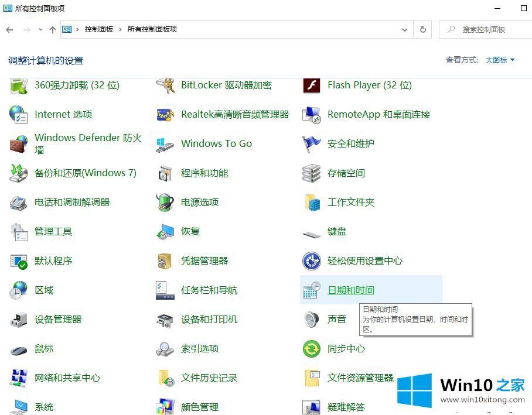
Task: Open the Realtek高清晰音频管理器 icon
Action: [165, 115]
